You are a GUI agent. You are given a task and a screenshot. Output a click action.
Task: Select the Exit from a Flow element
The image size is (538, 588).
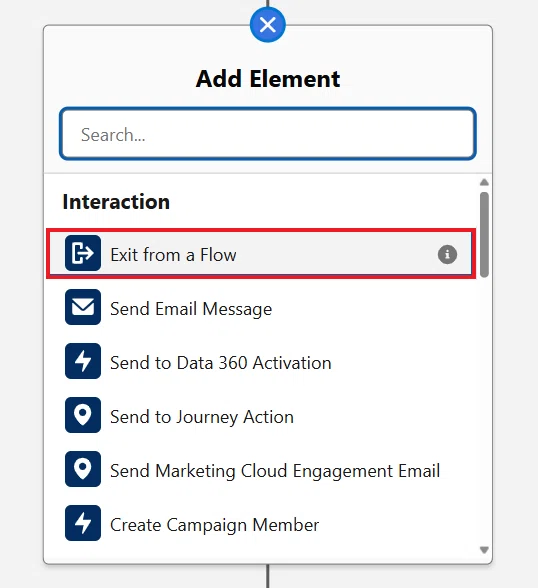pyautogui.click(x=261, y=254)
